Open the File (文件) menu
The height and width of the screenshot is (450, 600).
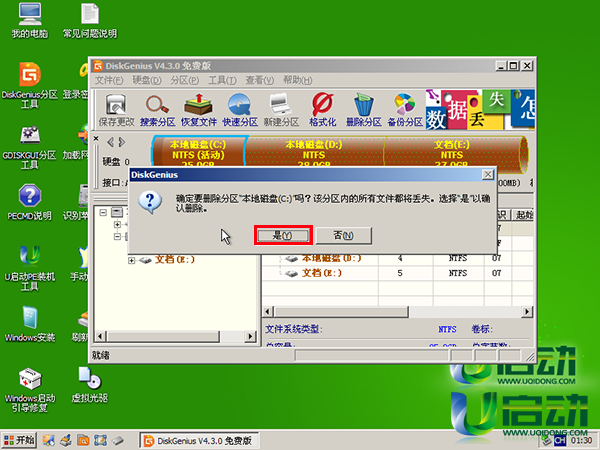[109, 80]
